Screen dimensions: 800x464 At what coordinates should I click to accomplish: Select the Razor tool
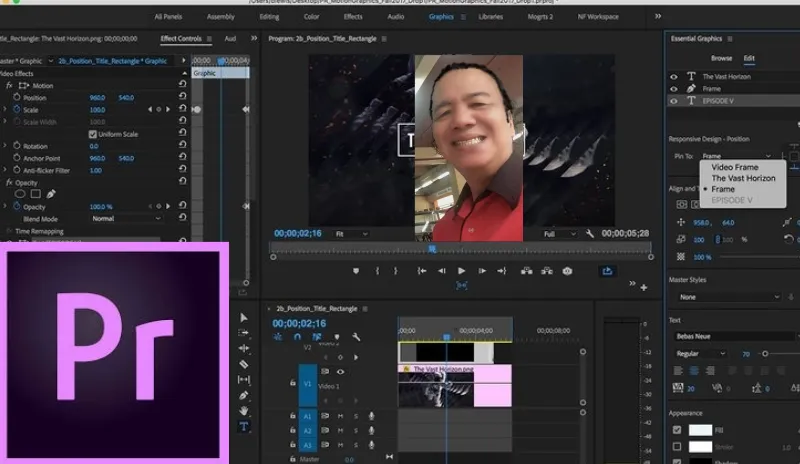point(244,364)
